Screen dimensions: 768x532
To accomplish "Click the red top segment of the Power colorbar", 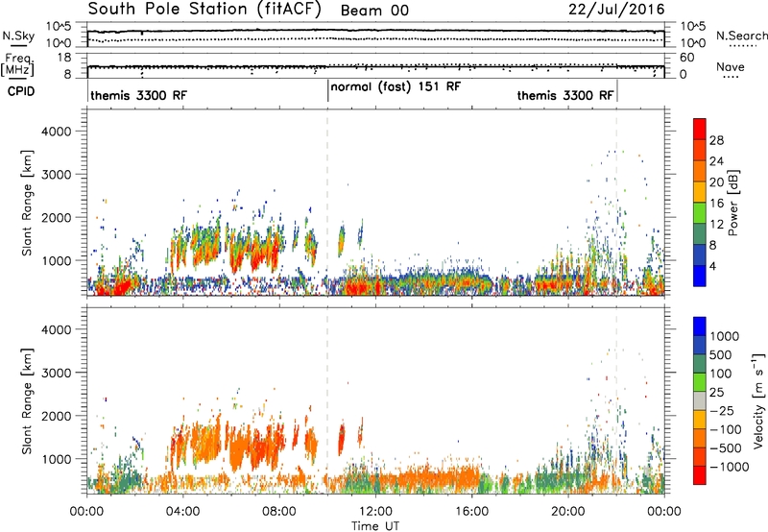I will (700, 129).
